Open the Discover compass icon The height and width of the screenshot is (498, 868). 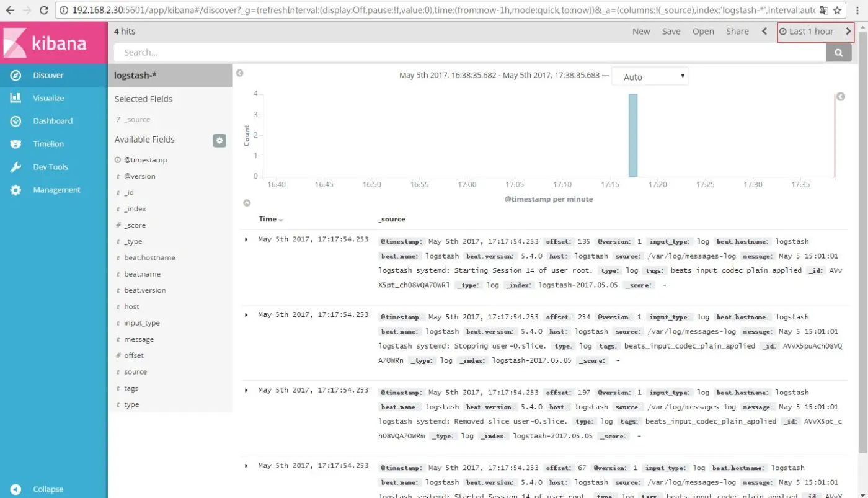coord(15,75)
